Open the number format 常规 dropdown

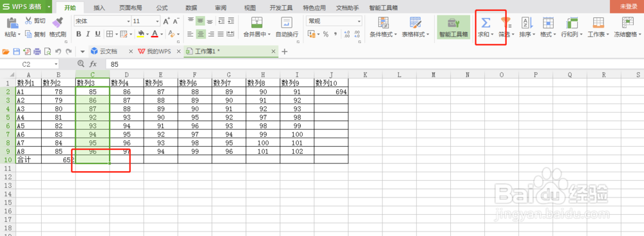point(359,21)
